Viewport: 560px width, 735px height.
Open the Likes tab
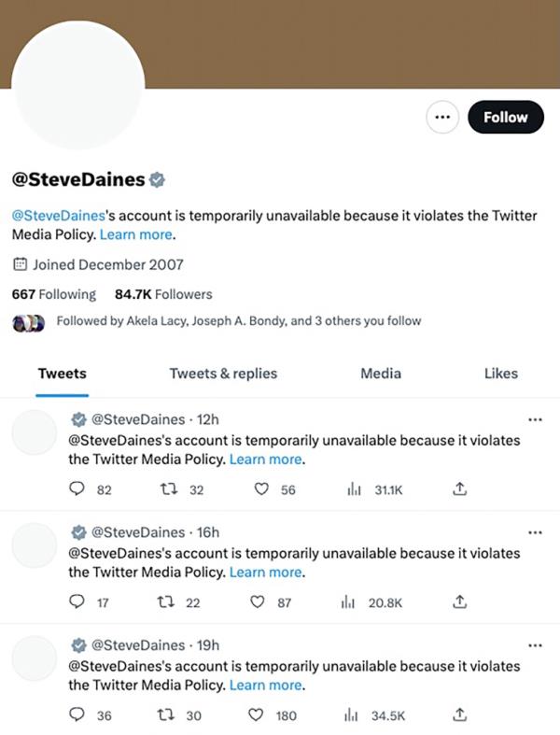coord(500,374)
